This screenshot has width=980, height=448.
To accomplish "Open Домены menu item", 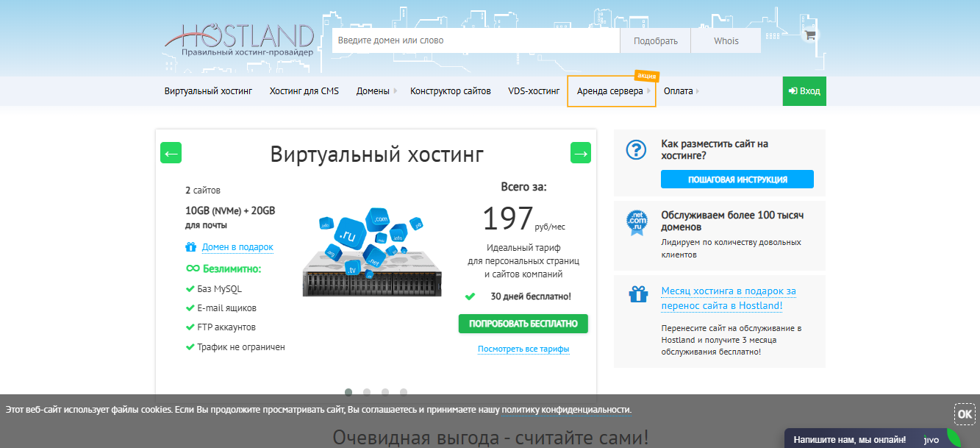I will 373,91.
